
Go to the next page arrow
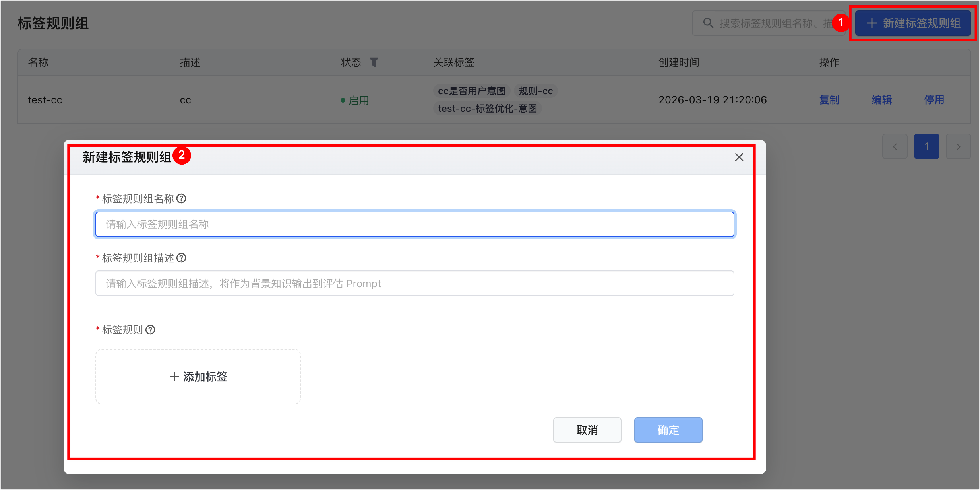[x=958, y=147]
